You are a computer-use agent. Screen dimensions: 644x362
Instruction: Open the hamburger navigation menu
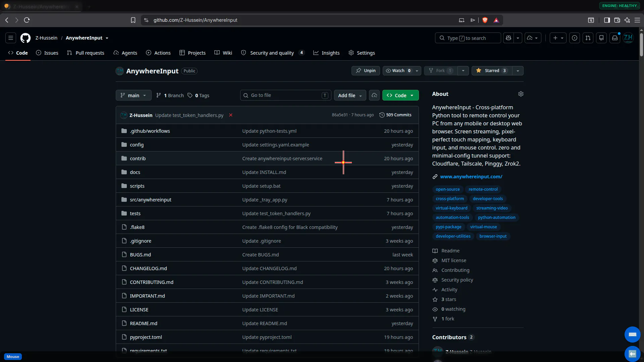coord(11,38)
